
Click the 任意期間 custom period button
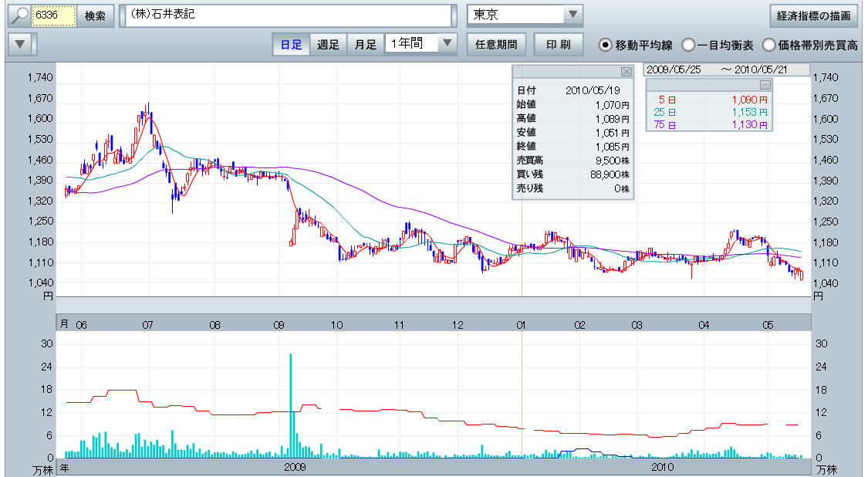[496, 44]
